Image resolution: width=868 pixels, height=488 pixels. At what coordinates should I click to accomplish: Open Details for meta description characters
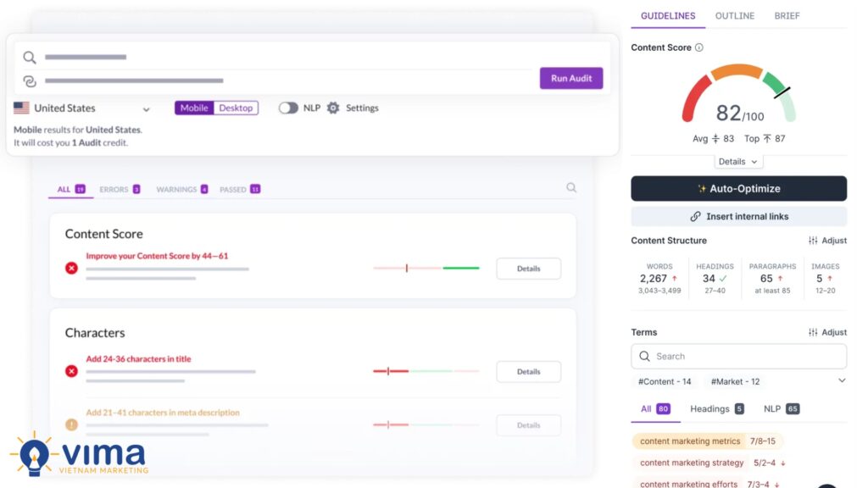pos(529,425)
